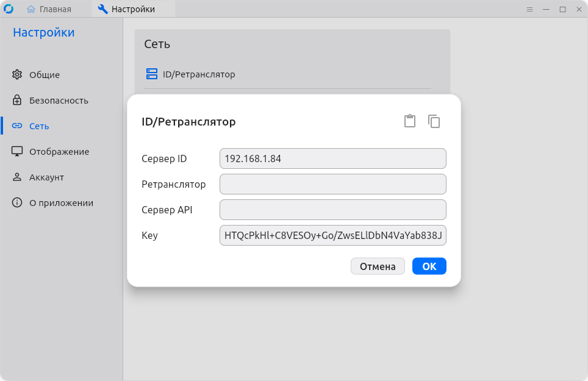Viewport: 588px width, 381px height.
Task: Maximize the window
Action: (x=562, y=9)
